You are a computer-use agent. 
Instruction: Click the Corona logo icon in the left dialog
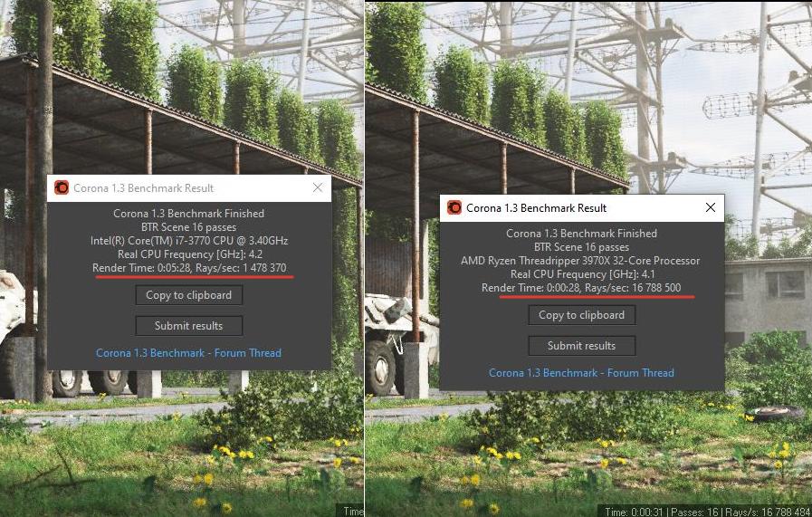[x=62, y=187]
